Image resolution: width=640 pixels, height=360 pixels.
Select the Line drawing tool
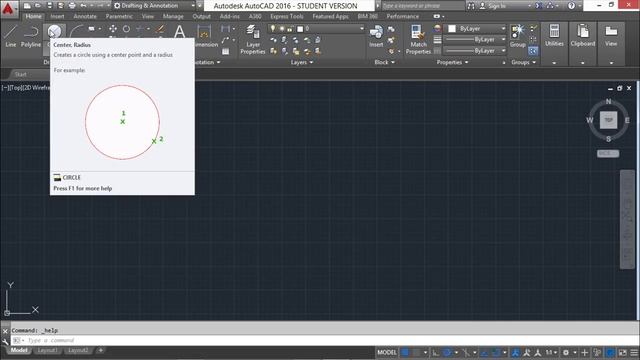(11, 36)
